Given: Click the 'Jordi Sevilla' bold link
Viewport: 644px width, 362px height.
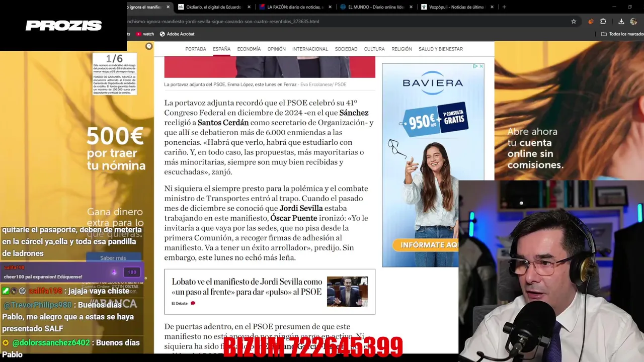Looking at the screenshot, I should pyautogui.click(x=301, y=208).
